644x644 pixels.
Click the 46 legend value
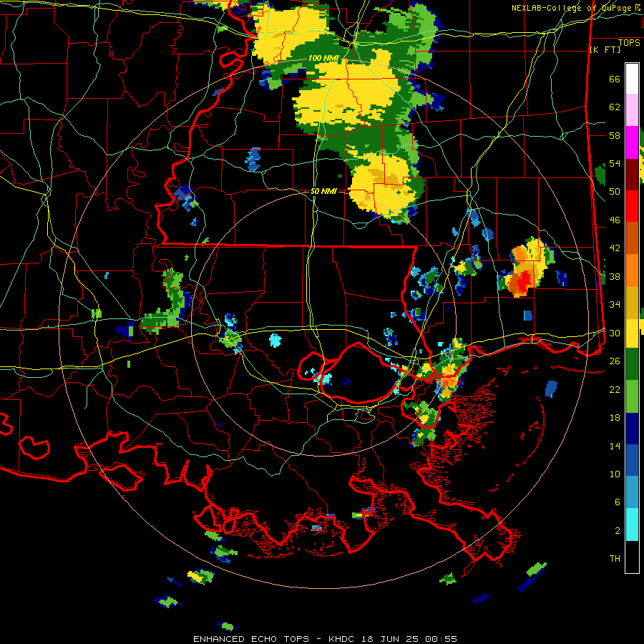tap(615, 220)
